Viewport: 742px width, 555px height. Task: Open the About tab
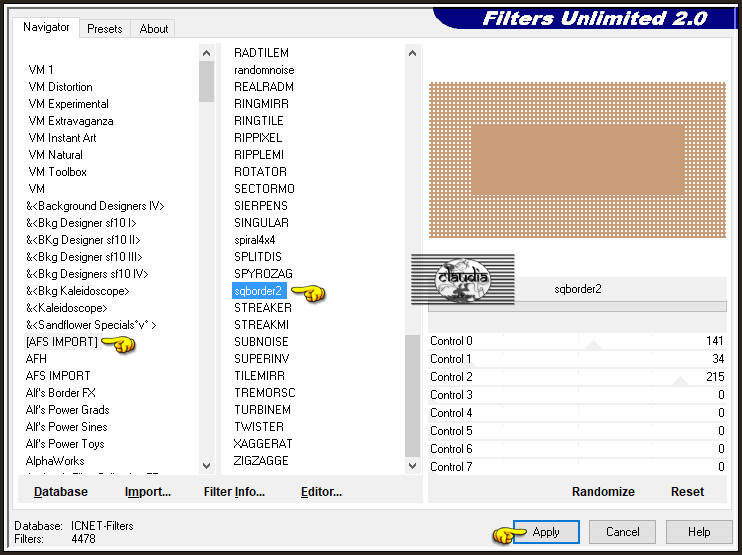click(x=153, y=28)
